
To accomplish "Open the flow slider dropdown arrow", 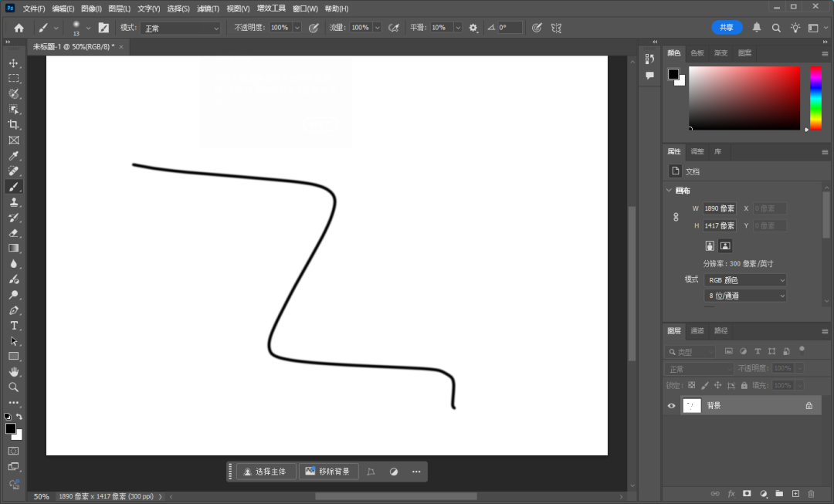I will click(x=377, y=28).
